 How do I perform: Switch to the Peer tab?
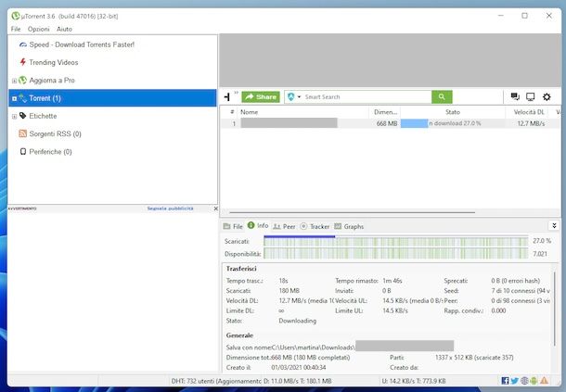click(x=284, y=226)
